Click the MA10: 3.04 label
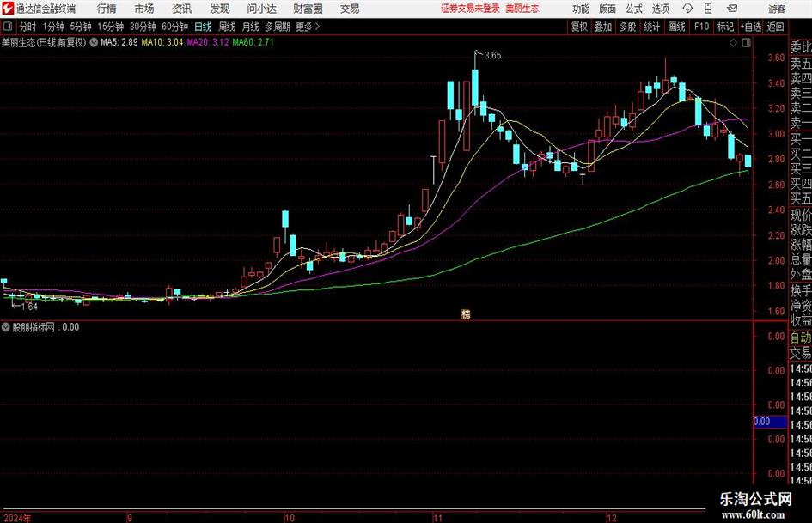 tap(162, 42)
